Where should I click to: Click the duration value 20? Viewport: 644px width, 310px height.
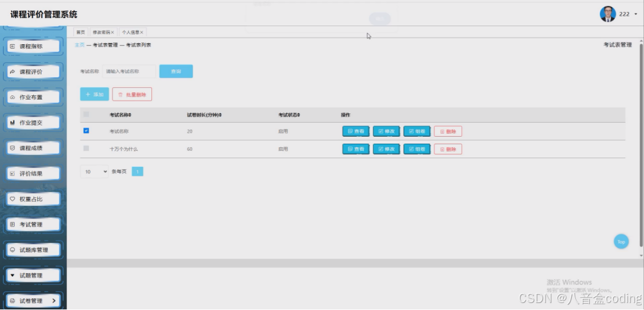[189, 131]
